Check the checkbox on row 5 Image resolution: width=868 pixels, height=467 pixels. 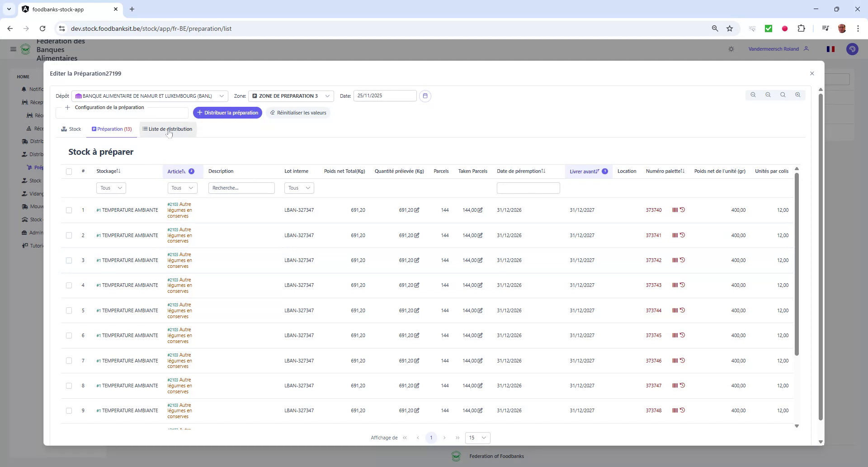69,310
